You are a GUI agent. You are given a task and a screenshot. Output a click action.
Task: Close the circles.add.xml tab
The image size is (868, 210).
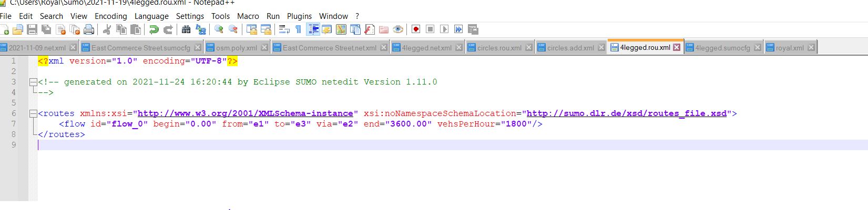coord(601,47)
